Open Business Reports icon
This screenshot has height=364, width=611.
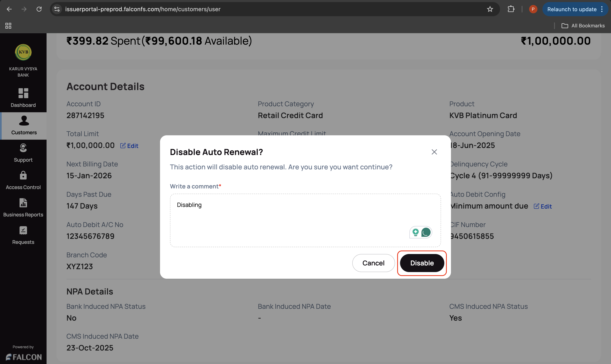click(23, 203)
